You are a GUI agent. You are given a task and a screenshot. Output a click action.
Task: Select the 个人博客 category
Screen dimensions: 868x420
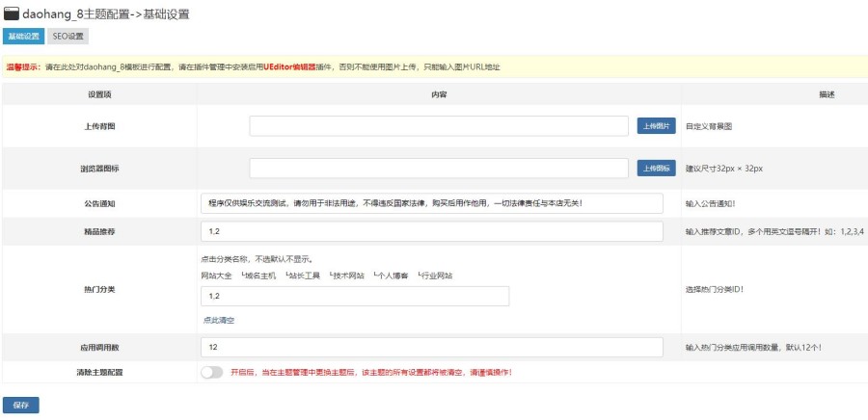coord(391,276)
